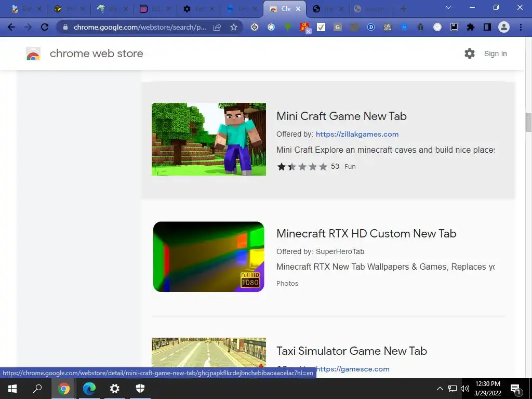
Task: Open the green tree extension icon
Action: pyautogui.click(x=288, y=27)
